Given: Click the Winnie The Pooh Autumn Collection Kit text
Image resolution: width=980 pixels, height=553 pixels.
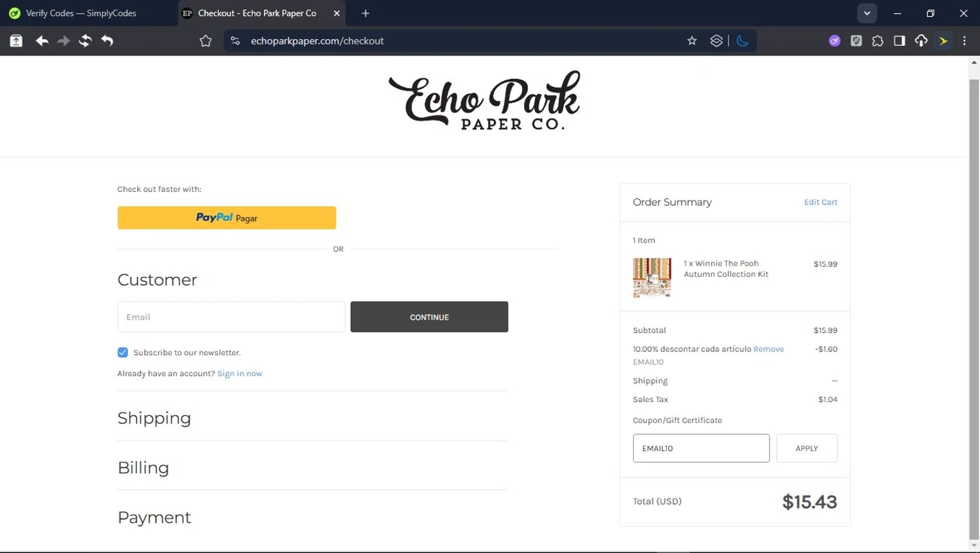Looking at the screenshot, I should point(726,269).
